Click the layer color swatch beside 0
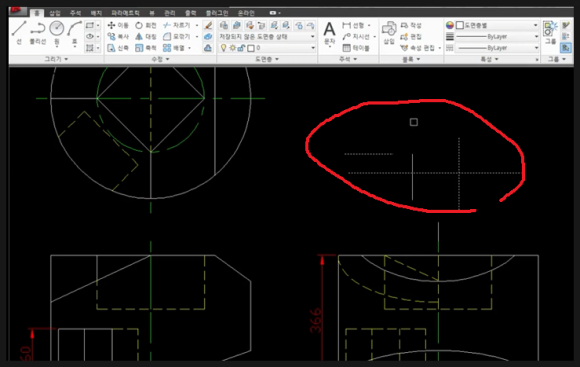Screen dimensions: 580x367 click(x=251, y=48)
